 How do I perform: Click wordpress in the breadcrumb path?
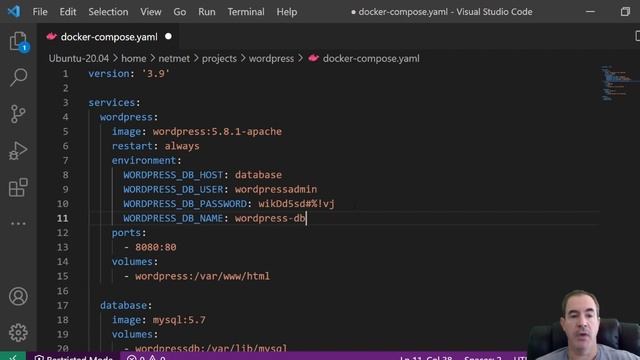coord(271,58)
